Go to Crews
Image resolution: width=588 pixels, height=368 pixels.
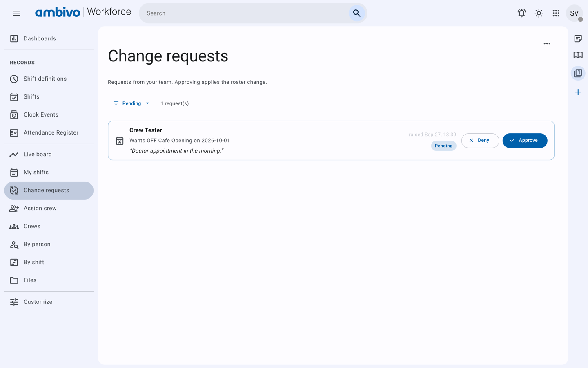[x=49, y=226]
